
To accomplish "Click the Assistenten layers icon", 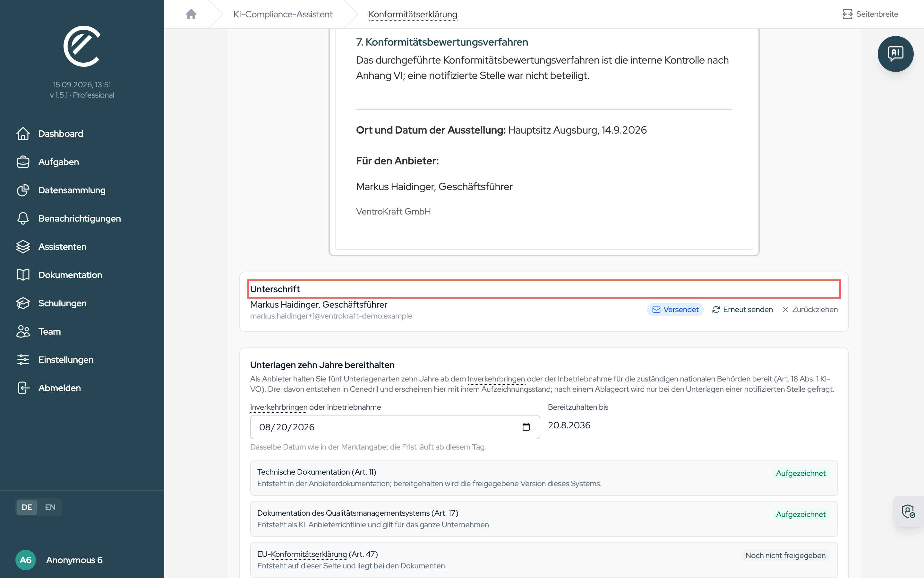I will click(23, 247).
